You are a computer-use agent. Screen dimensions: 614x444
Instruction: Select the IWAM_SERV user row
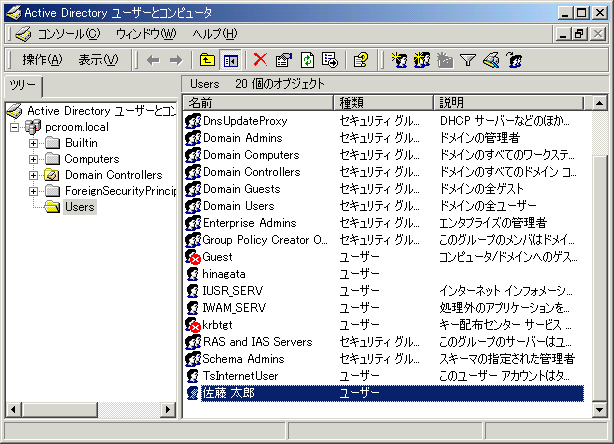[384, 308]
